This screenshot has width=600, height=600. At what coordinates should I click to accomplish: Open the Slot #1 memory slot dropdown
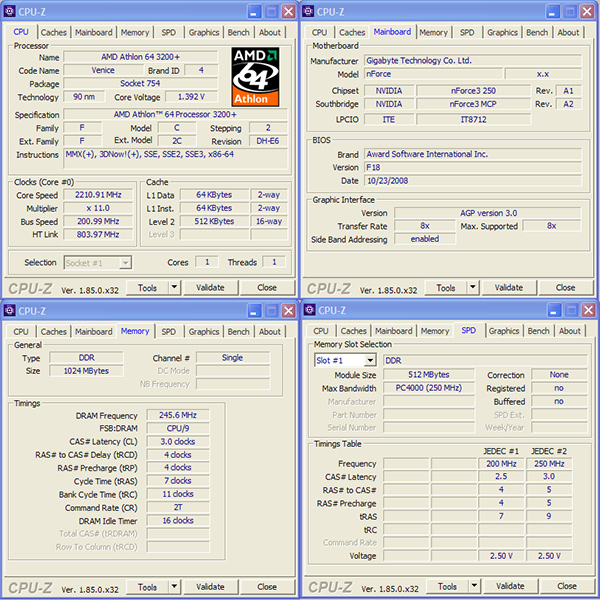pyautogui.click(x=370, y=360)
